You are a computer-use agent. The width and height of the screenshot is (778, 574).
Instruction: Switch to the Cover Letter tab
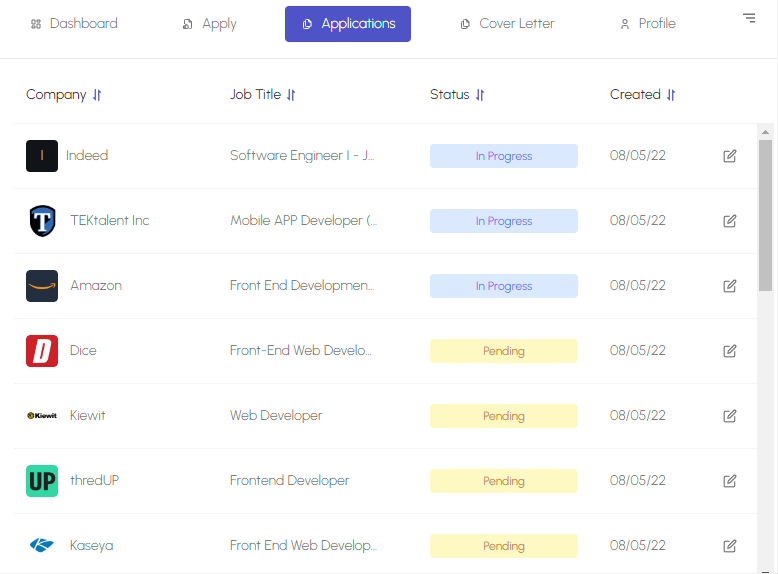[x=507, y=24]
